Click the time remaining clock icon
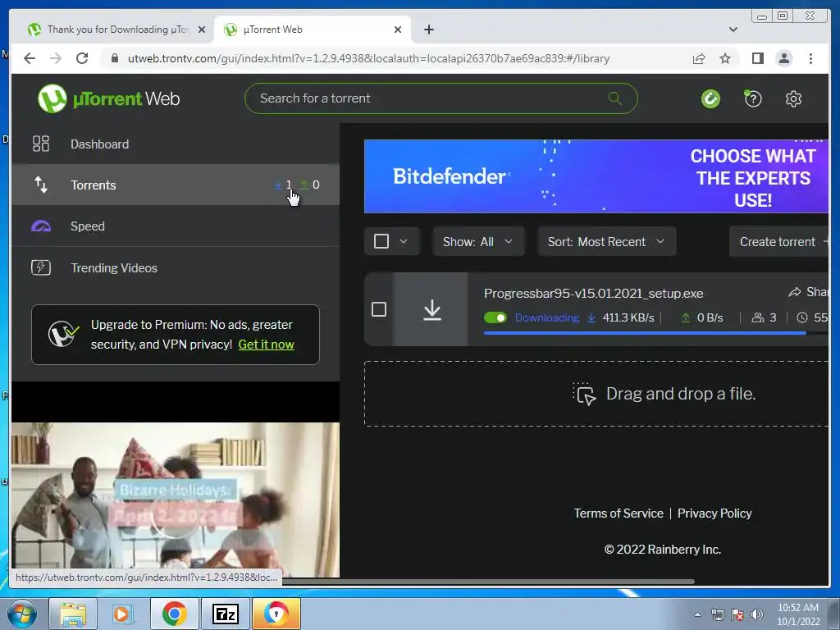This screenshot has height=630, width=840. (802, 317)
